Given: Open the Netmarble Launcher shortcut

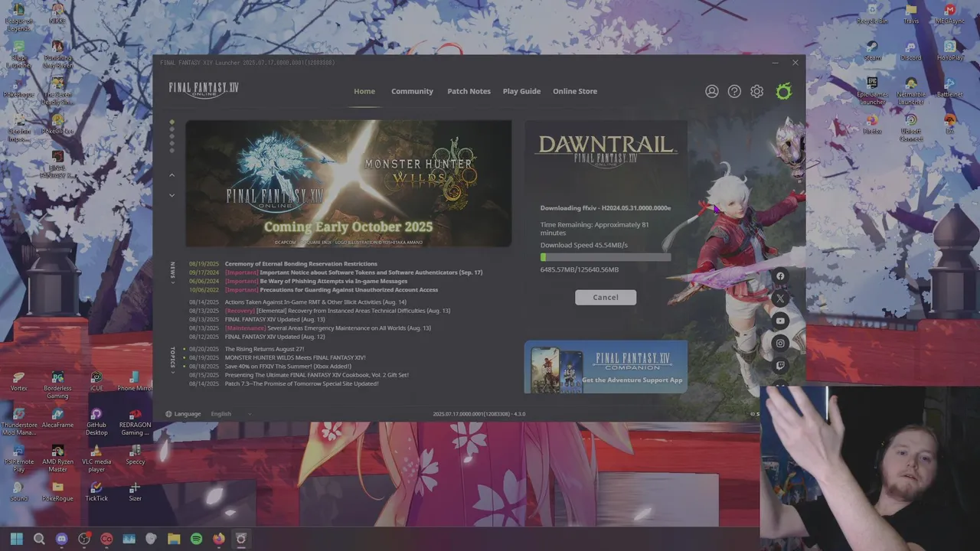Looking at the screenshot, I should tap(911, 91).
